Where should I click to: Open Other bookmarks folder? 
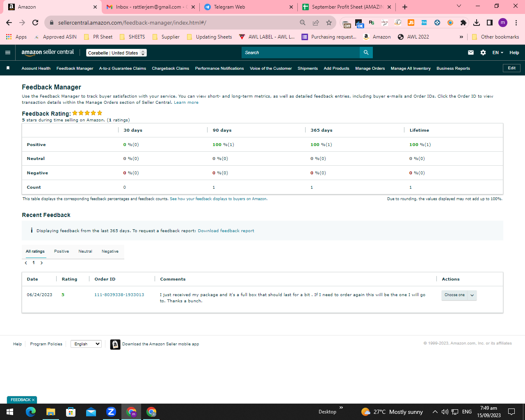[x=495, y=37]
